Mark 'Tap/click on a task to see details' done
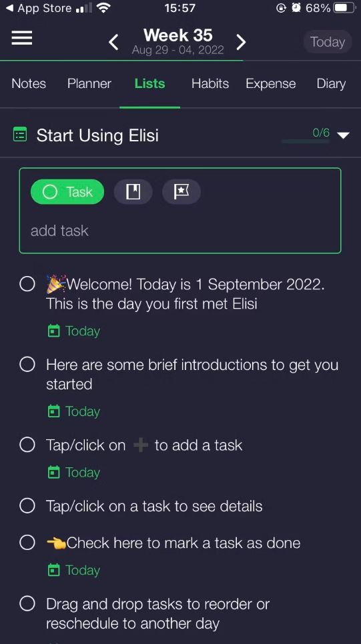This screenshot has height=644, width=361. pos(27,506)
